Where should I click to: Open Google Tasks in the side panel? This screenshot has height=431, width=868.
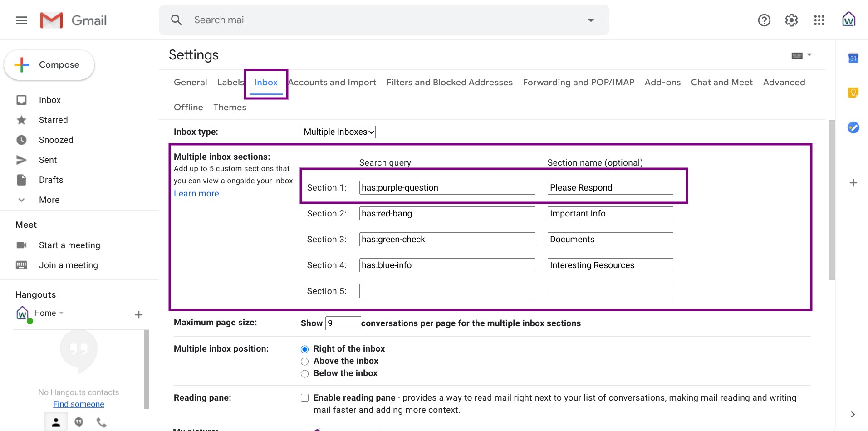[853, 127]
